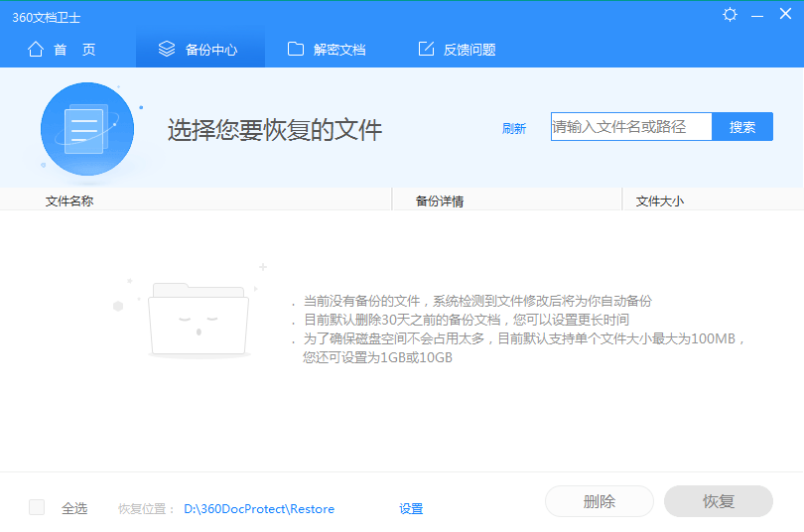Focus the file name or path search field
This screenshot has height=532, width=804.
point(631,127)
